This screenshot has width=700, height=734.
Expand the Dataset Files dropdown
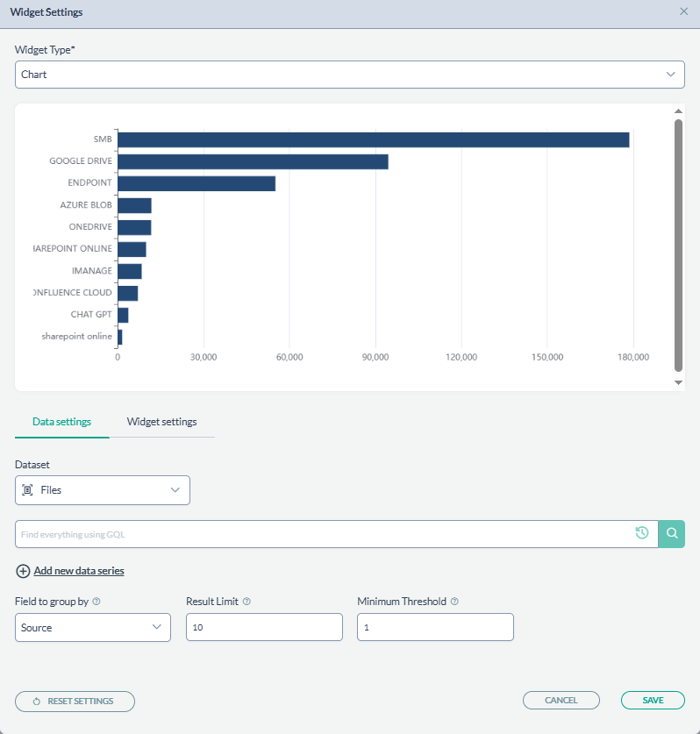pos(103,490)
